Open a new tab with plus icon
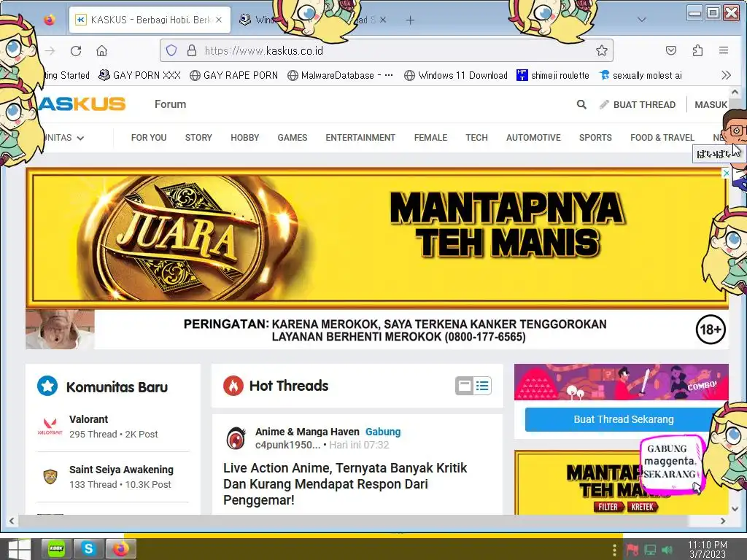 coord(410,20)
